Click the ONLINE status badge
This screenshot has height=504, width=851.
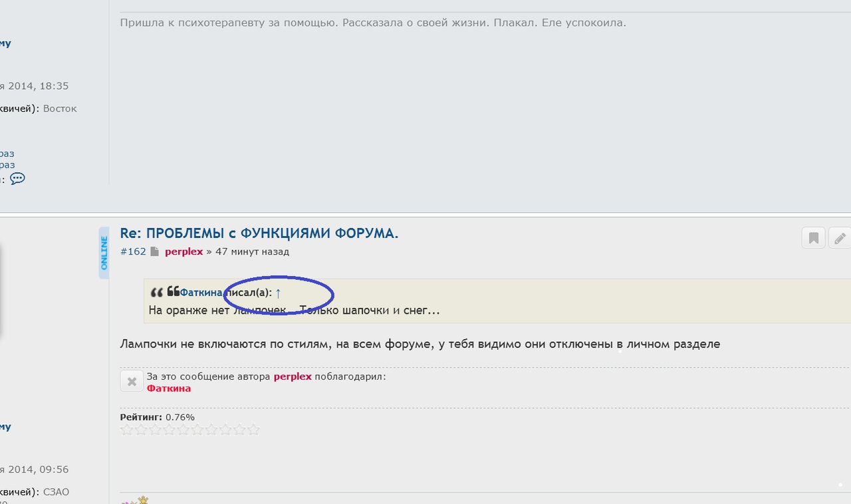point(104,253)
